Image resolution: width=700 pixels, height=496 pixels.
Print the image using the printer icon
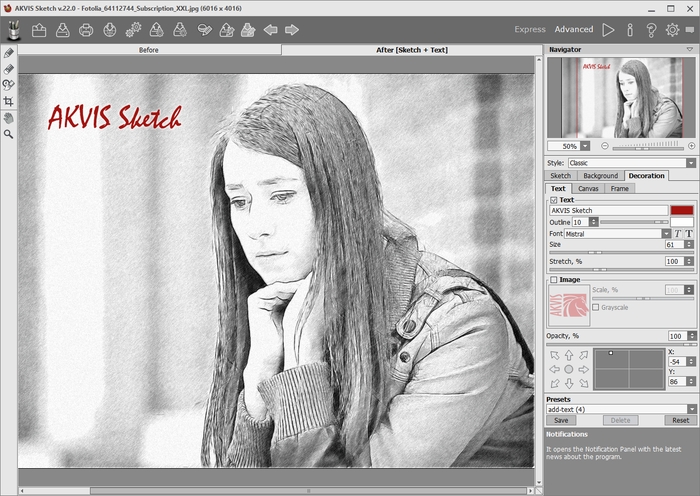(86, 30)
